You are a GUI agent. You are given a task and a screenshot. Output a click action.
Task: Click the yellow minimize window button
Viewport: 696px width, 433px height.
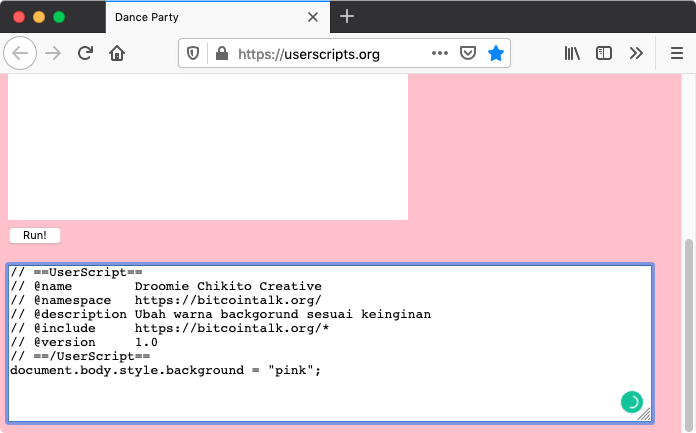pyautogui.click(x=39, y=17)
